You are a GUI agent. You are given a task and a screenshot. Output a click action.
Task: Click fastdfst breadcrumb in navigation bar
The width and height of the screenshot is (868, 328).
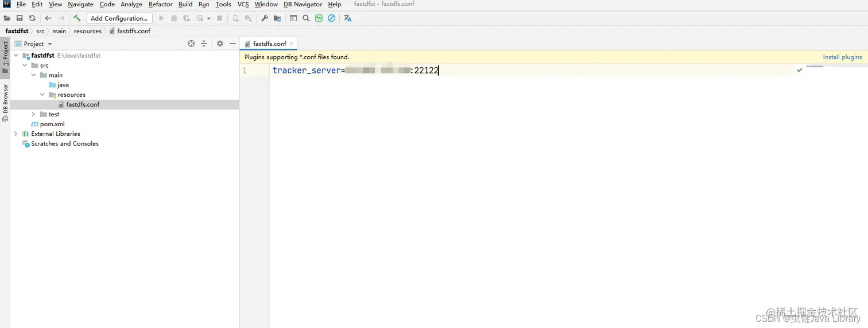pyautogui.click(x=17, y=31)
